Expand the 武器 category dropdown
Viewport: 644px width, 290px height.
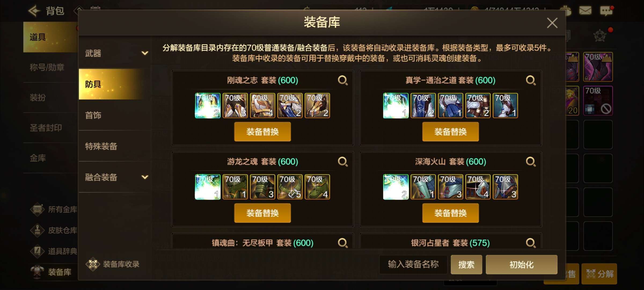[x=145, y=53]
